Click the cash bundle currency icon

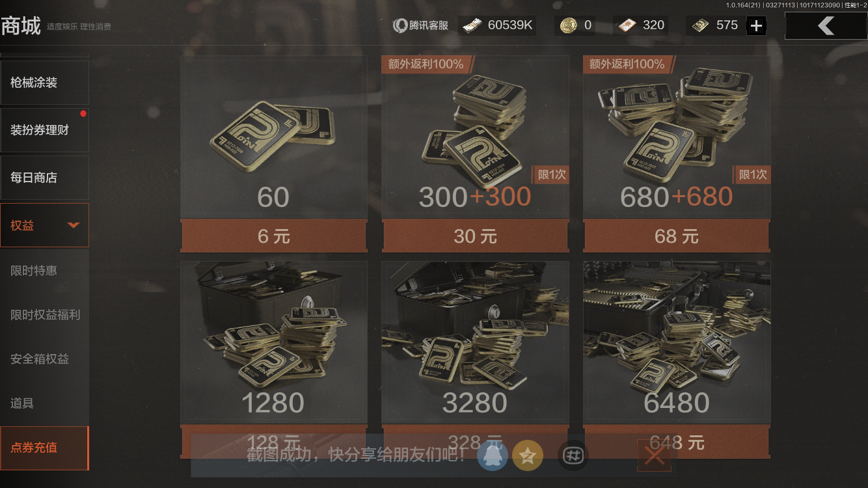click(472, 25)
